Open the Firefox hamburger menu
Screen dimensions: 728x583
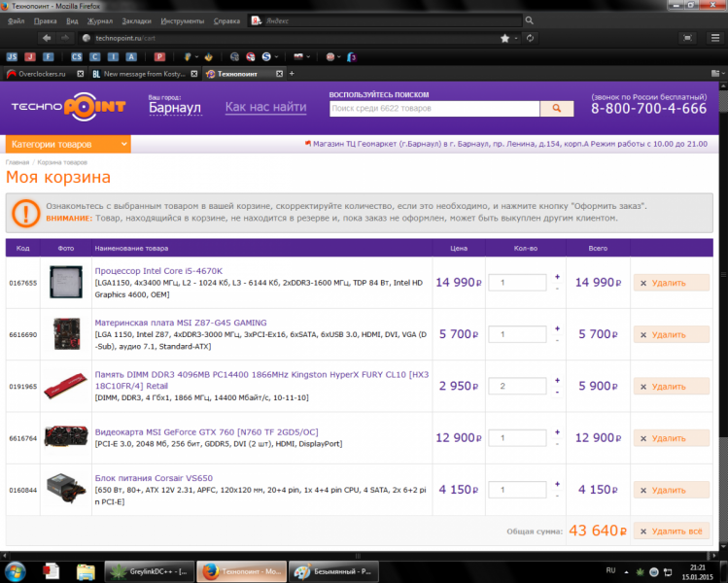[x=715, y=38]
